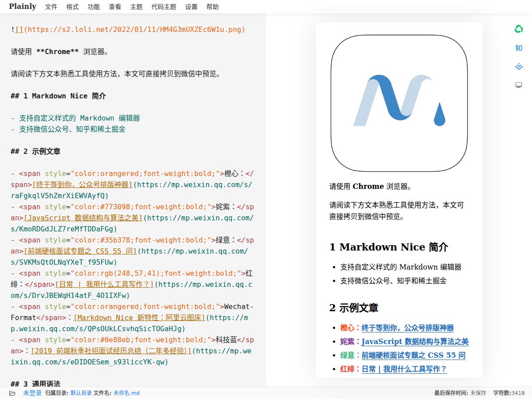Click the Markdown Nice logo image in preview

(399, 104)
